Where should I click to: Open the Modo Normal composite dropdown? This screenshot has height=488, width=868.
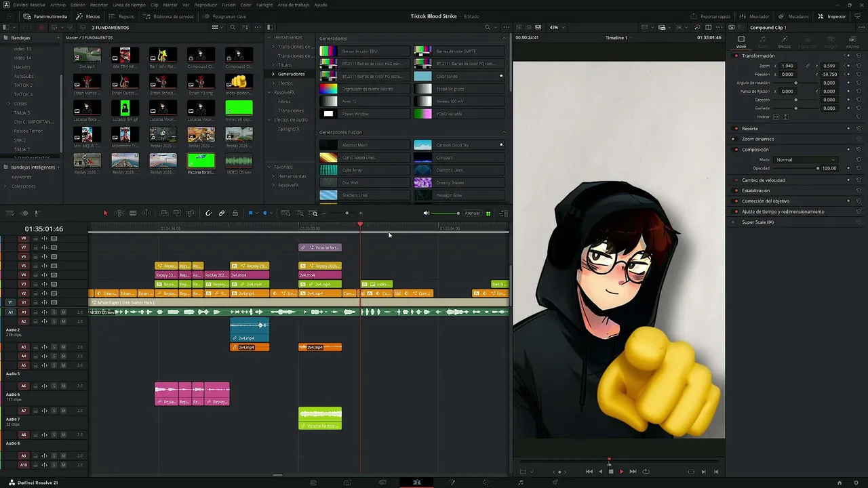806,160
